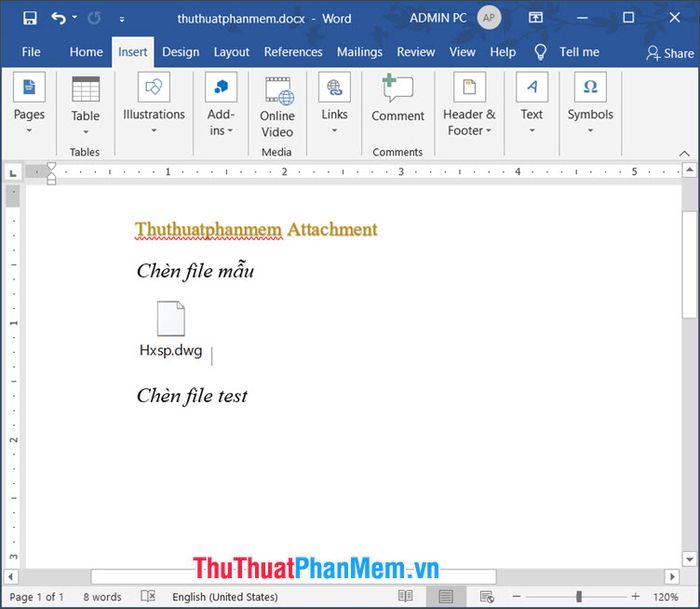Image resolution: width=700 pixels, height=609 pixels.
Task: Expand the Illustrations dropdown arrow
Action: 154,130
